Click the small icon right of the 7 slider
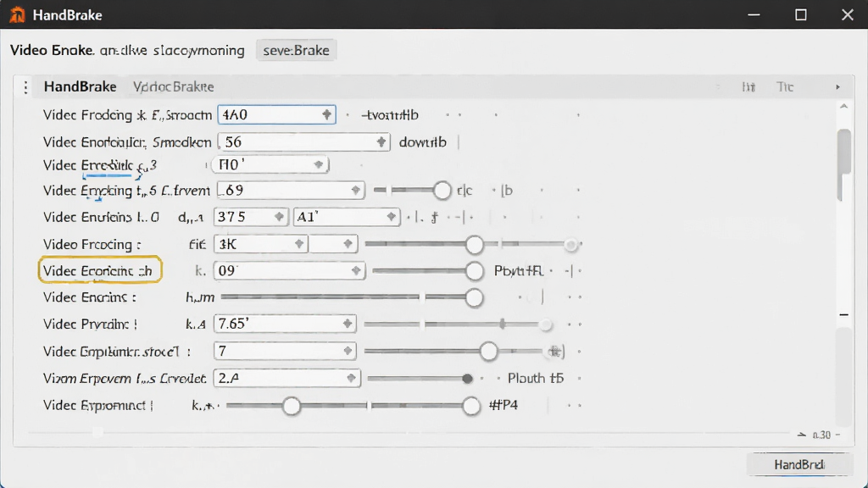Viewport: 868px width, 488px height. [x=555, y=351]
